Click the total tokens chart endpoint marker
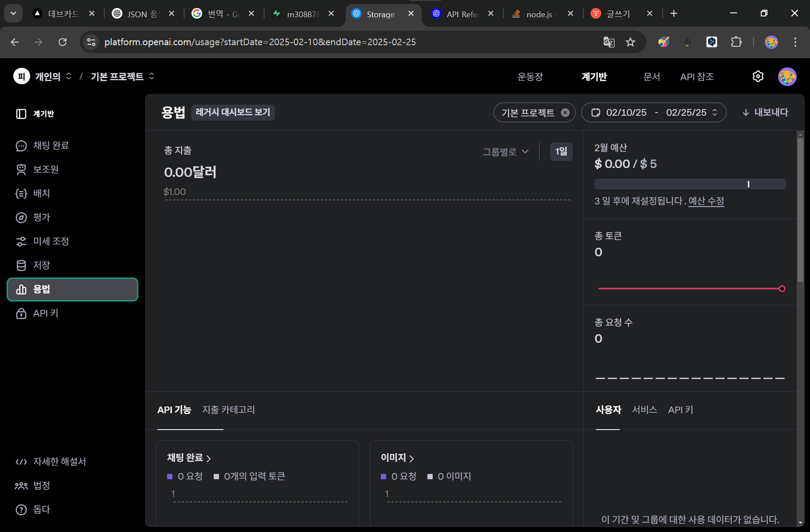Viewport: 810px width, 532px height. pos(782,289)
